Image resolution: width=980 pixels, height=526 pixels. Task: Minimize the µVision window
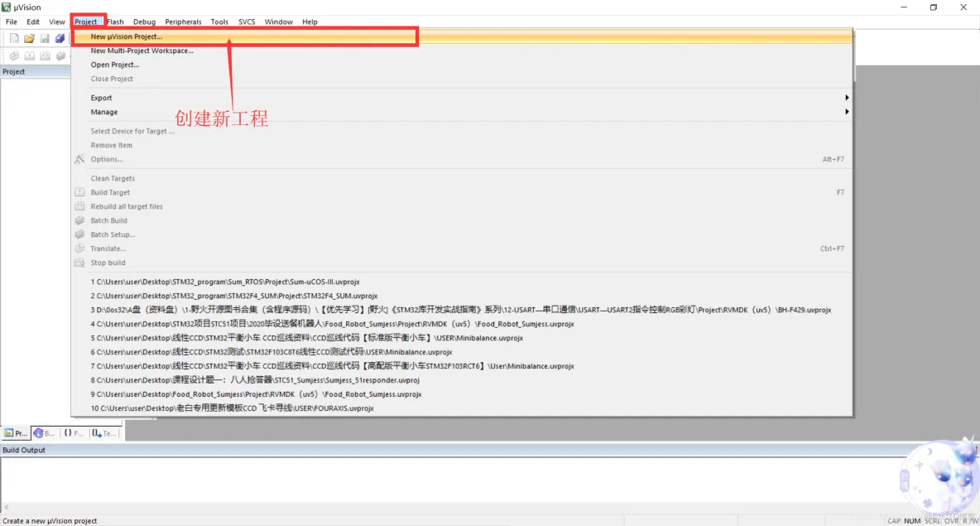[904, 7]
